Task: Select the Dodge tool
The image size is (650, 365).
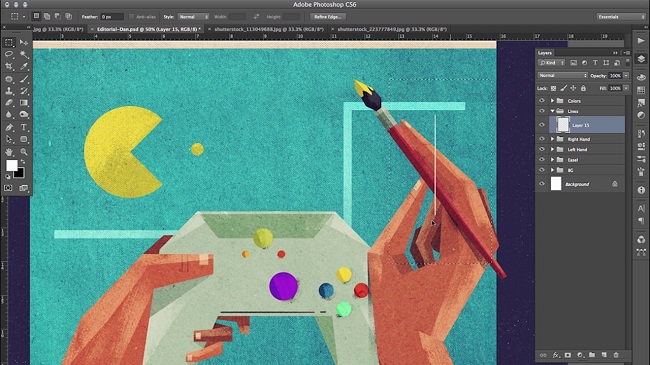Action: click(x=24, y=114)
